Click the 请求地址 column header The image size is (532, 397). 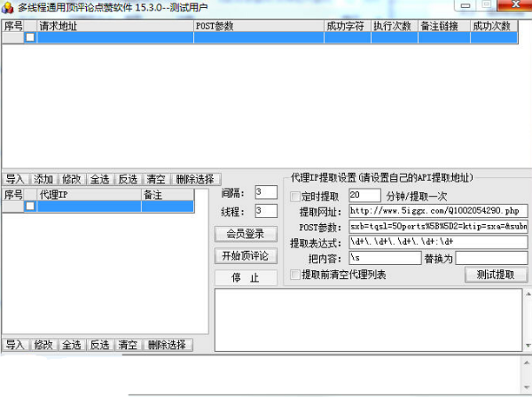[x=115, y=26]
